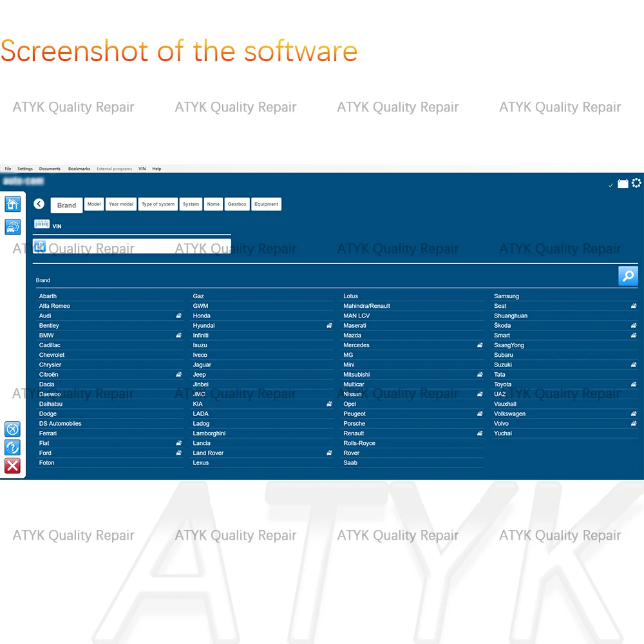Choose Chevrolet in the brand list
This screenshot has width=644, height=644.
[109, 355]
